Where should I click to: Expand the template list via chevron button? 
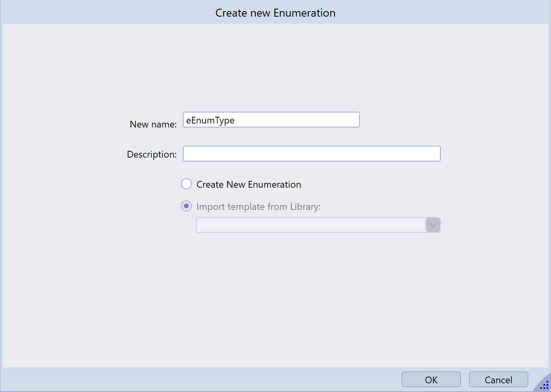pos(433,225)
